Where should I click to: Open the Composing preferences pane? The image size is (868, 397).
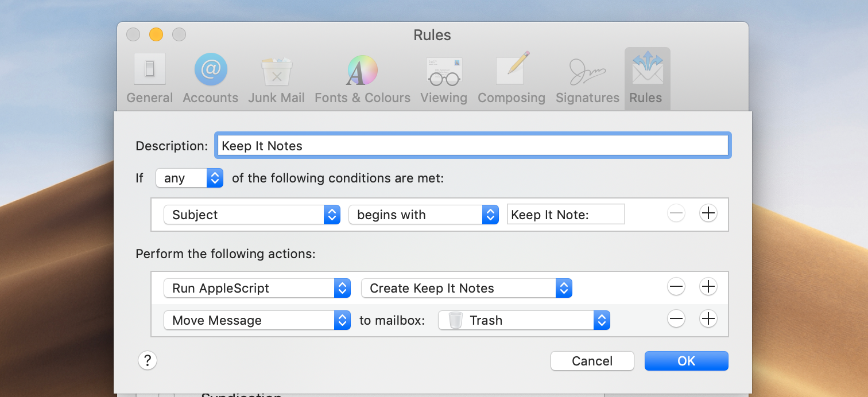[x=511, y=79]
